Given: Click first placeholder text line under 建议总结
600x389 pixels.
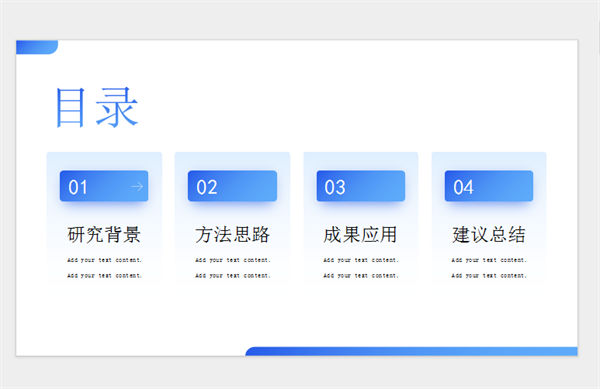Looking at the screenshot, I should click(x=489, y=260).
